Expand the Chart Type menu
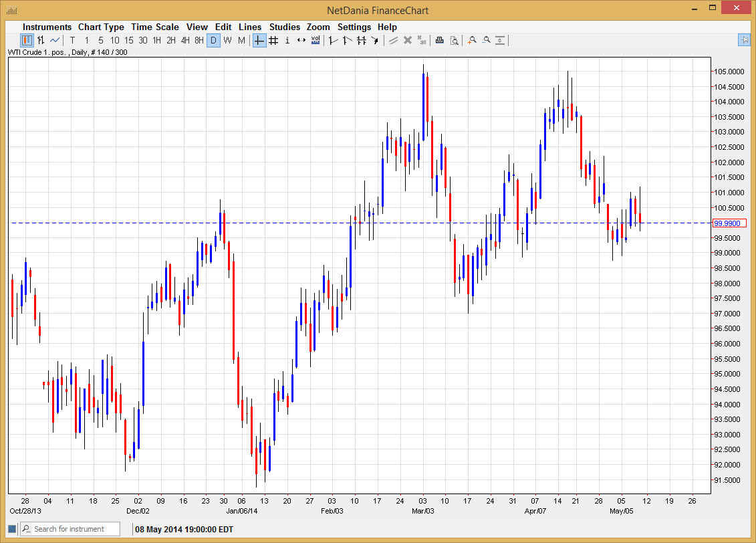The height and width of the screenshot is (543, 756). [101, 27]
